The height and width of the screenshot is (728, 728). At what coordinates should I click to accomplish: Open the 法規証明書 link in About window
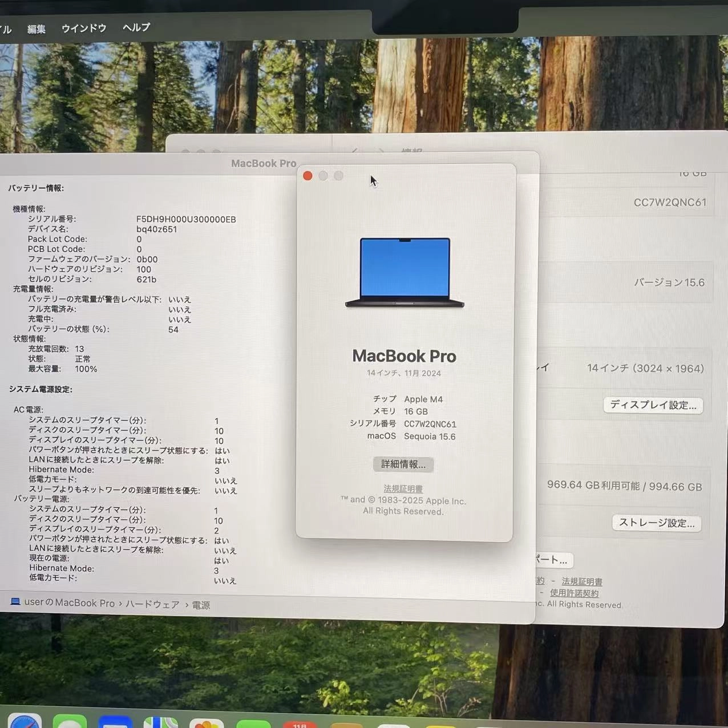click(403, 488)
